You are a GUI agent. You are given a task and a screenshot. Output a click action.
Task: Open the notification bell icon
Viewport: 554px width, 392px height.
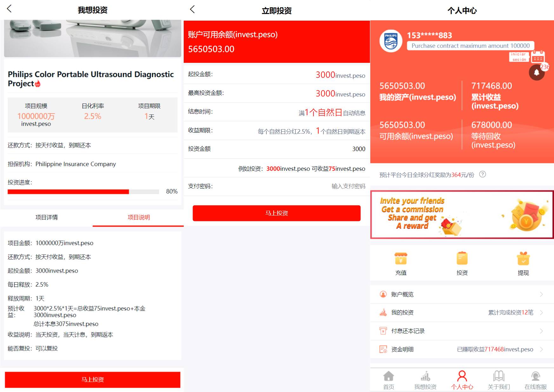point(537,72)
